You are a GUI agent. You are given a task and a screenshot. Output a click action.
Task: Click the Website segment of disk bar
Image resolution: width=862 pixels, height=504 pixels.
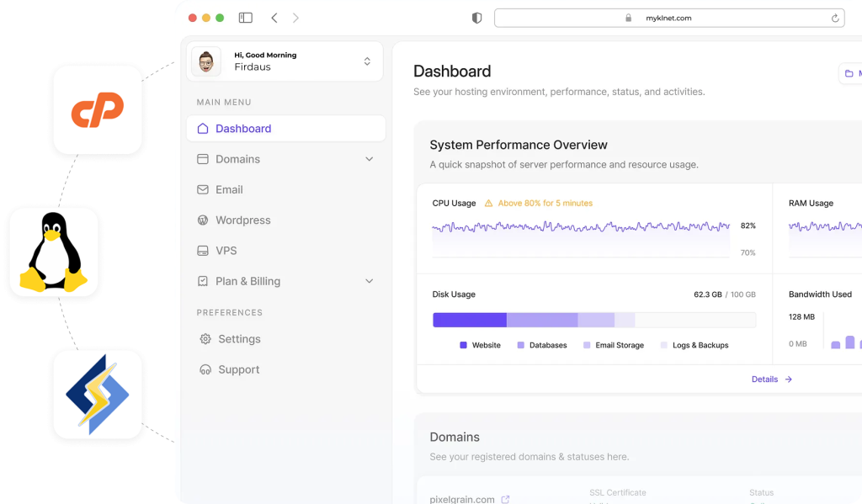click(470, 320)
